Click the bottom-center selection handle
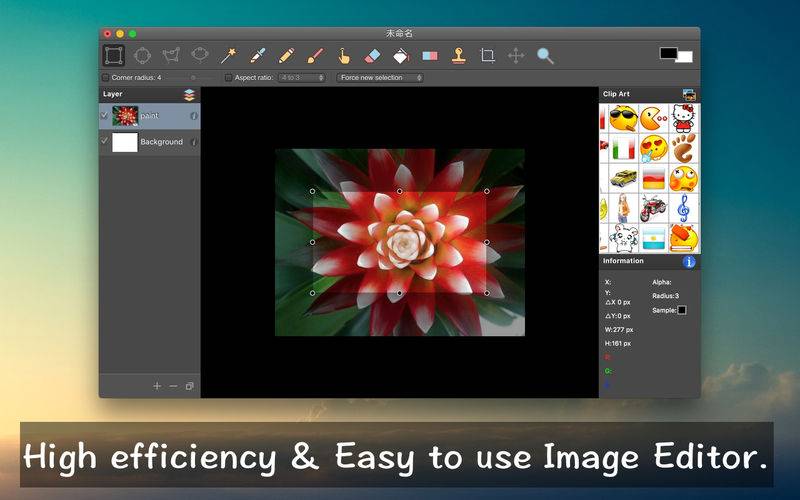The width and height of the screenshot is (800, 500). [x=399, y=293]
